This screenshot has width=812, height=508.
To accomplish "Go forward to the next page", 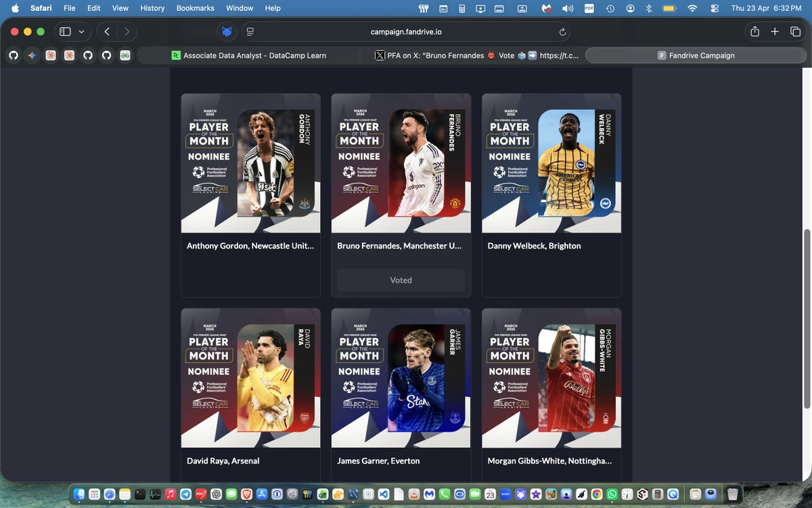I will [127, 31].
